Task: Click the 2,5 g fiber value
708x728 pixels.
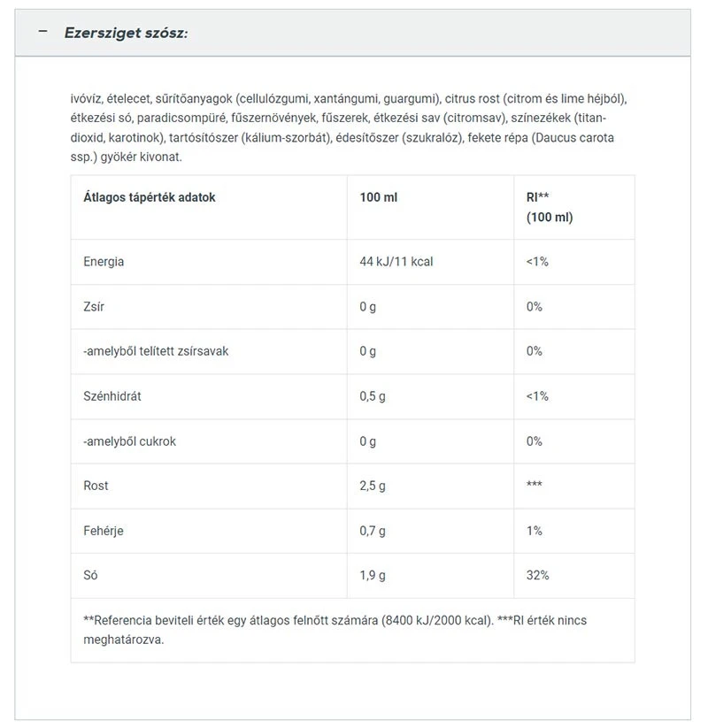Action: (373, 486)
